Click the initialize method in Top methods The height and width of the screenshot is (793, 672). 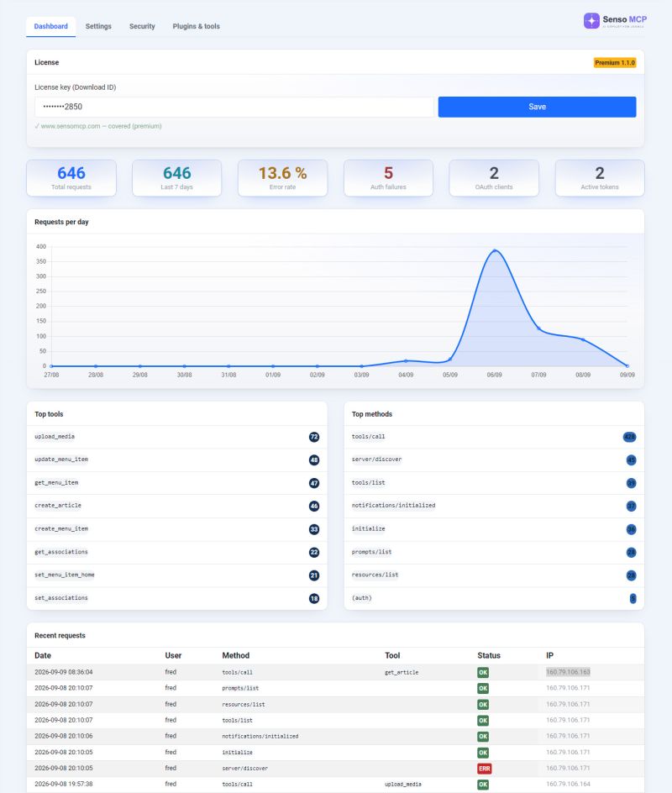tap(368, 529)
